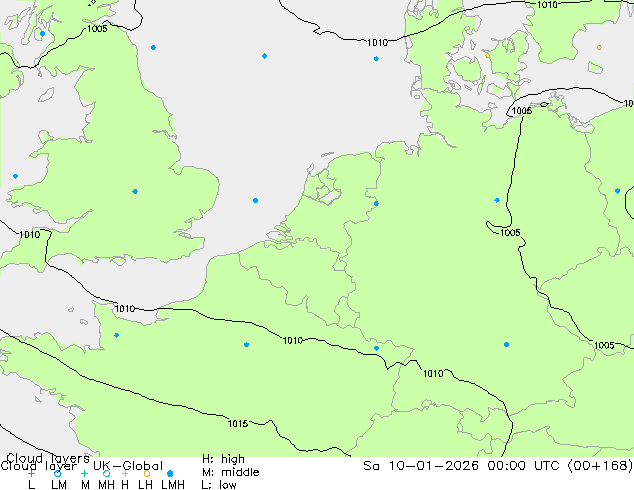Select the orange circle marker over southern Sweden

(599, 47)
